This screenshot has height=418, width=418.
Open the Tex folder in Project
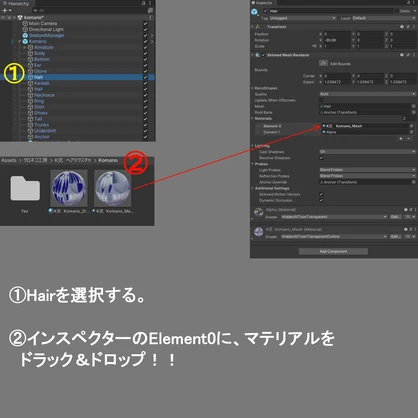(x=25, y=189)
